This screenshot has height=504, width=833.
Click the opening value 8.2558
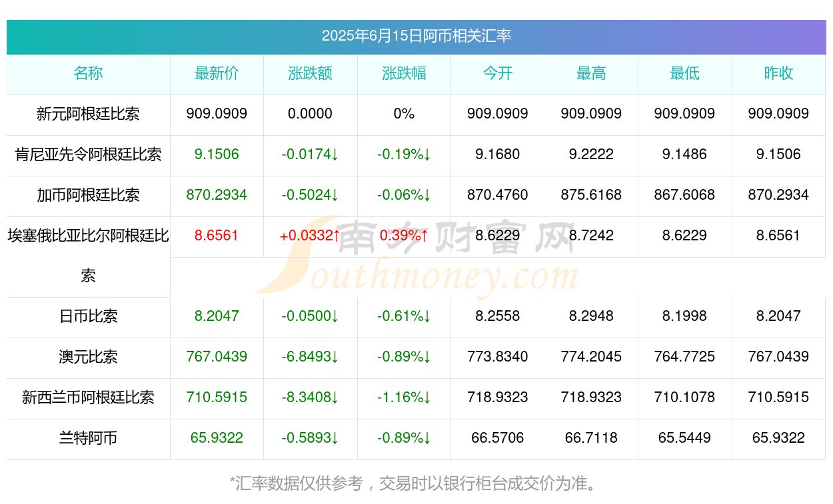click(x=498, y=316)
